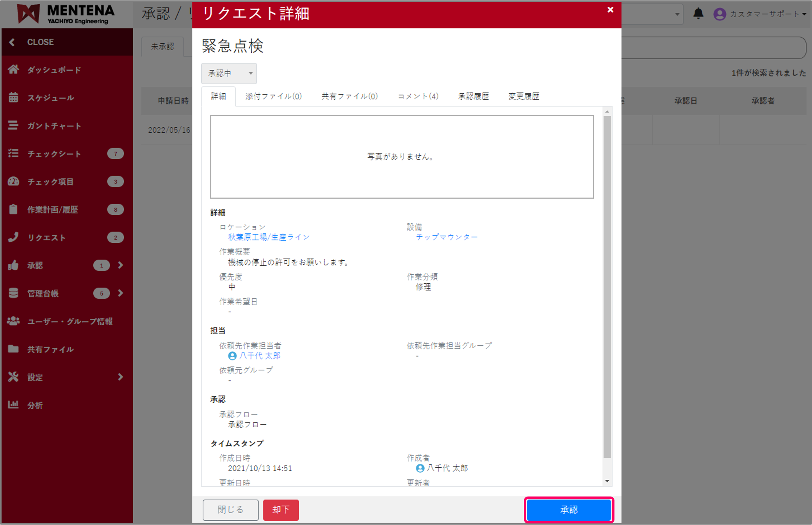
Task: Open the 共有ファイル folder icon
Action: 14,349
